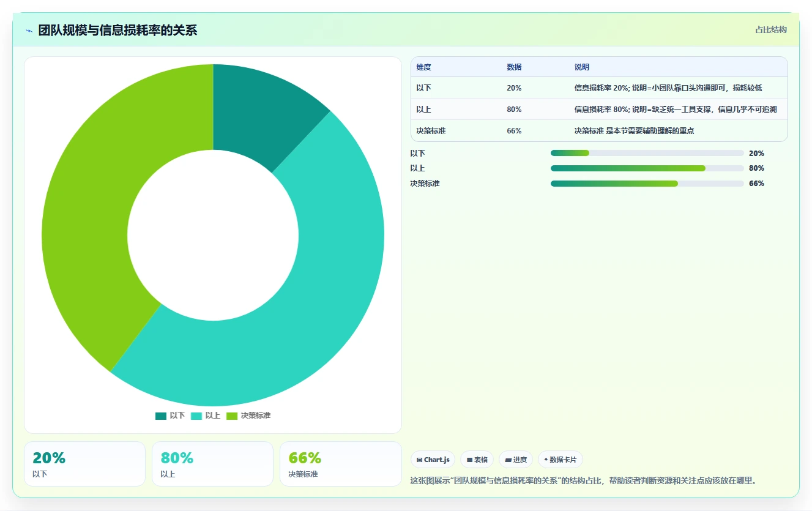Screen dimensions: 812x511
Task: Toggle the 以下 legend item in the chart
Action: [x=170, y=416]
